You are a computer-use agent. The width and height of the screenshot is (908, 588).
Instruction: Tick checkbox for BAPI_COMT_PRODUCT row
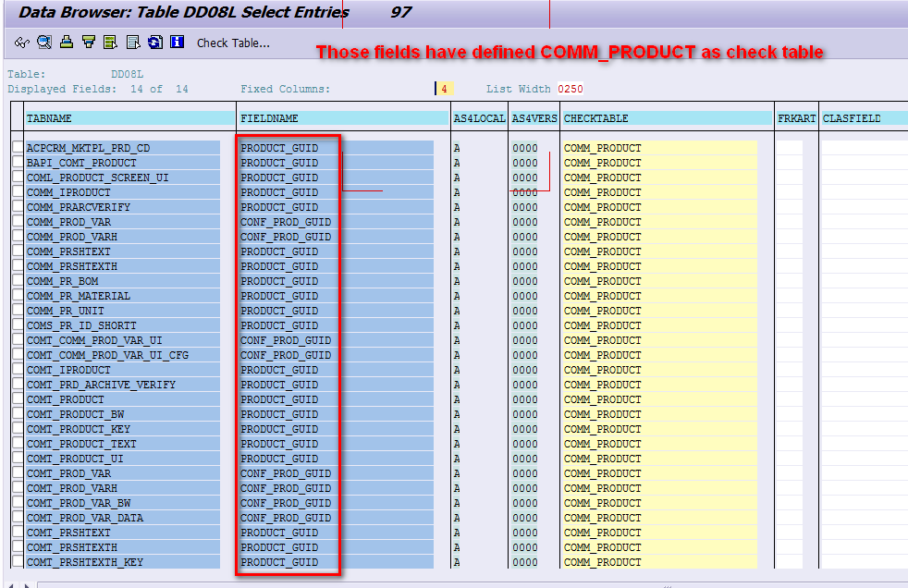click(x=18, y=163)
